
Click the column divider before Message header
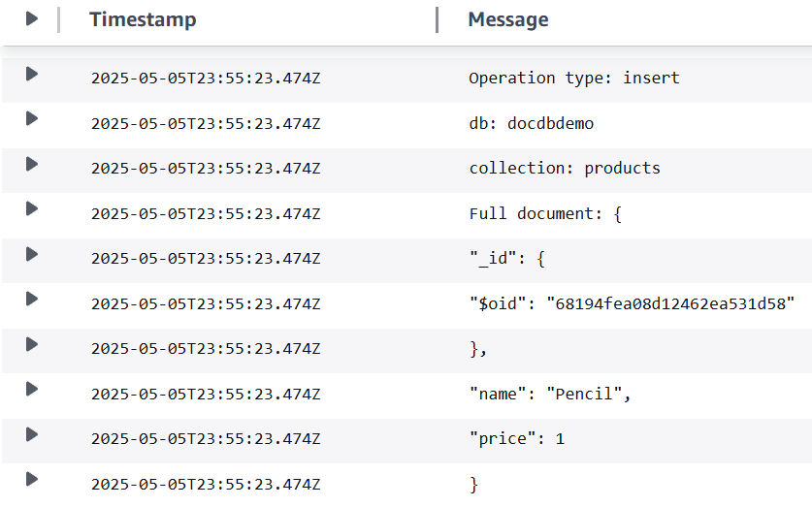438,19
